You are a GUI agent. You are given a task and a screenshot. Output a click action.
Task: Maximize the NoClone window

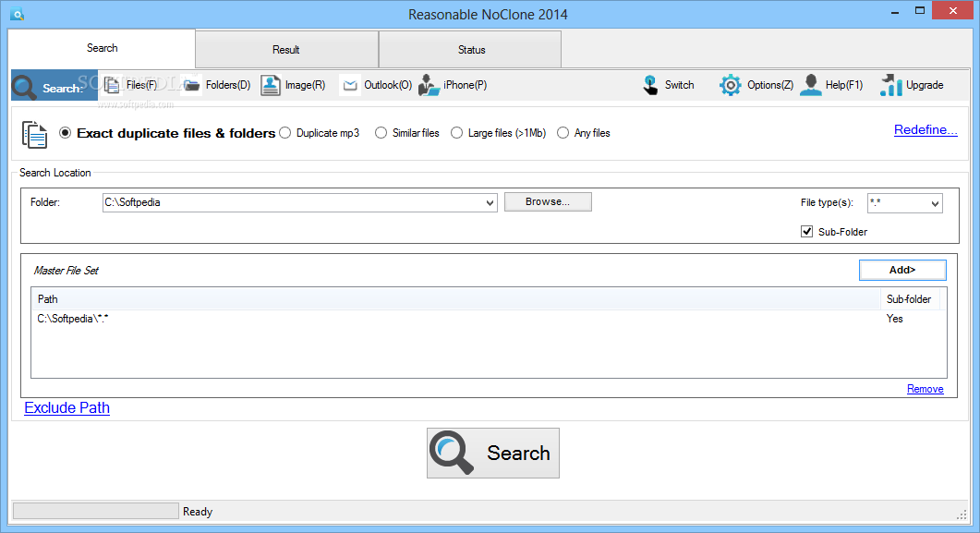tap(919, 10)
